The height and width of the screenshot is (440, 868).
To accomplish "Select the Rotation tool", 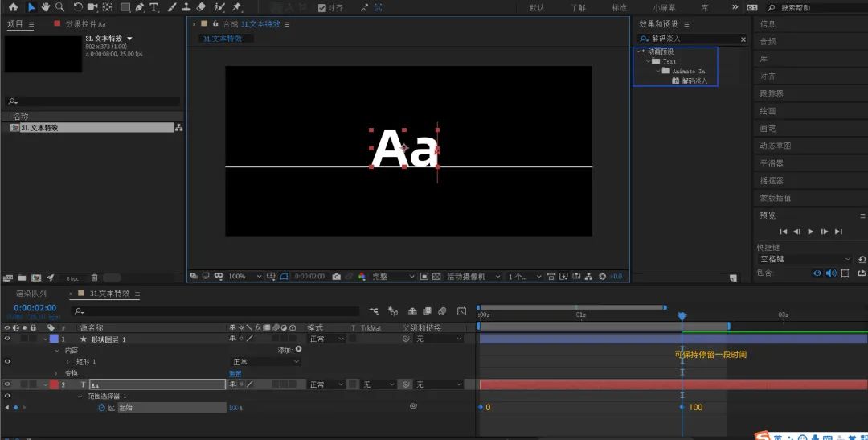I will 78,7.
